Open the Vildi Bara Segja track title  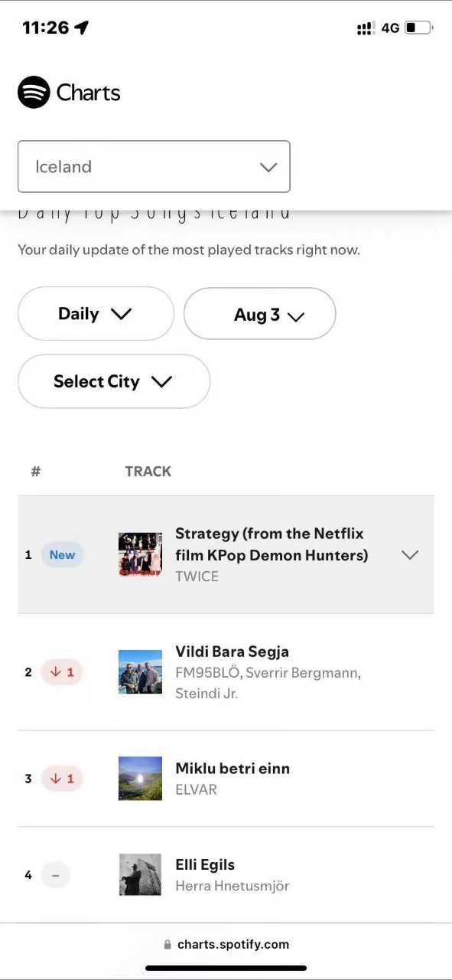click(x=233, y=652)
